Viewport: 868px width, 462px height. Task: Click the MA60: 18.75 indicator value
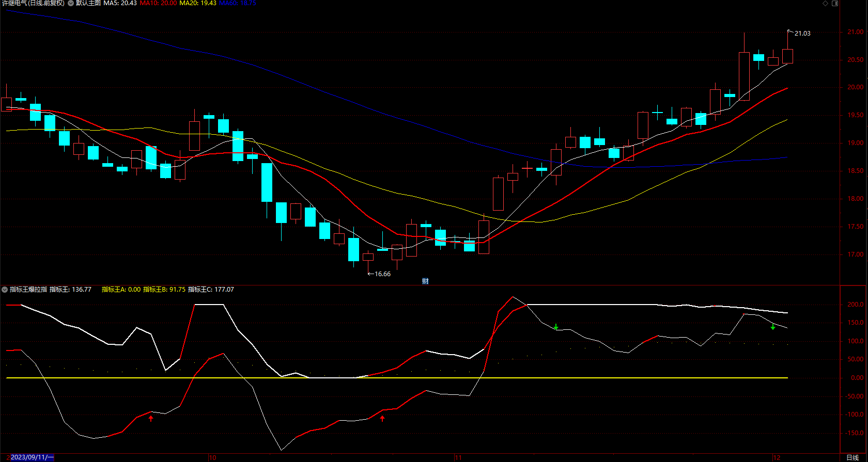[x=238, y=3]
